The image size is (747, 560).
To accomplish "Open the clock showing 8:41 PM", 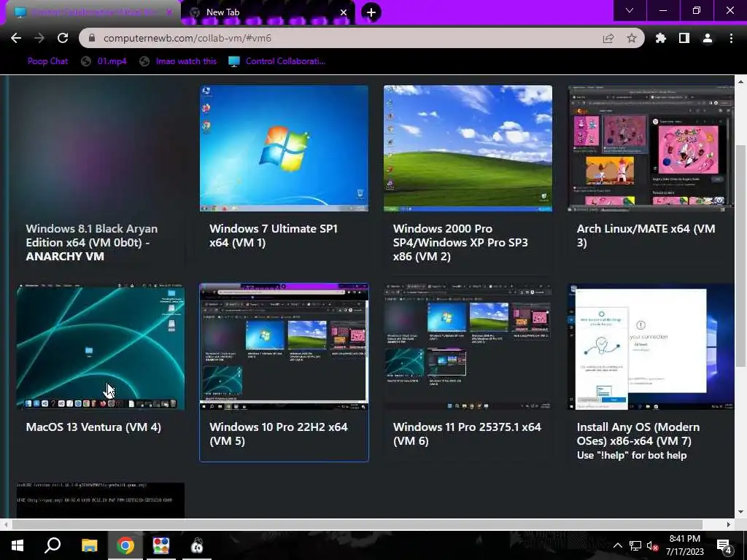I will click(x=684, y=545).
